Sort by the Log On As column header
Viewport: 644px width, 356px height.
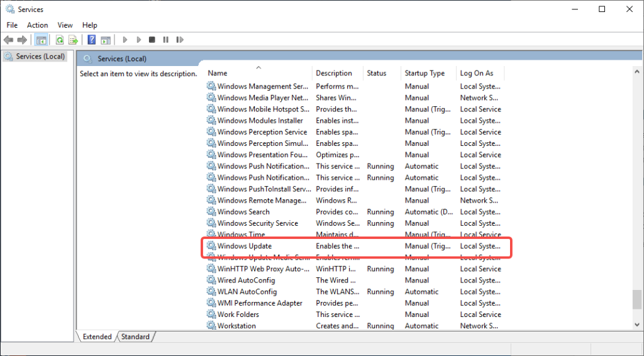click(x=480, y=73)
